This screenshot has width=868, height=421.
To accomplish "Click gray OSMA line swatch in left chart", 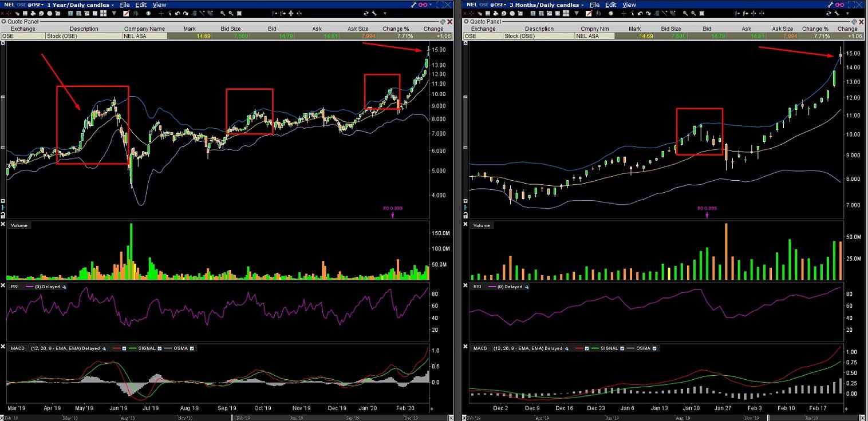I will pos(168,348).
